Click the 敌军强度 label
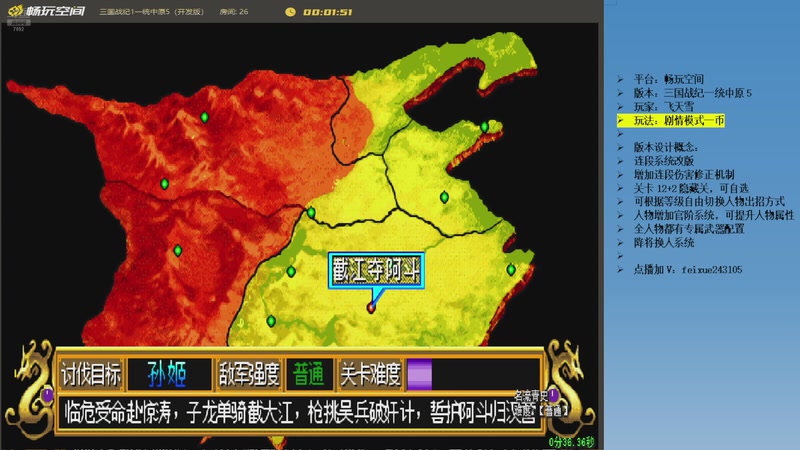The height and width of the screenshot is (450, 800). (249, 374)
